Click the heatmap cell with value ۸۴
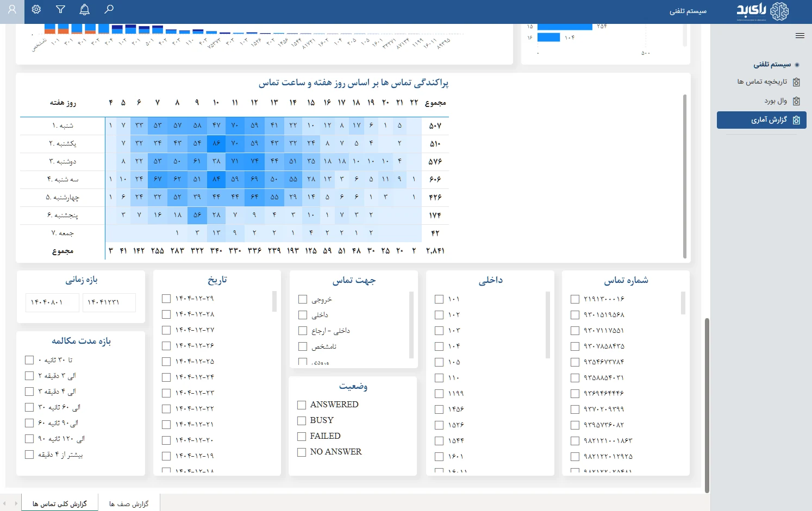The width and height of the screenshot is (812, 511). pos(216,179)
